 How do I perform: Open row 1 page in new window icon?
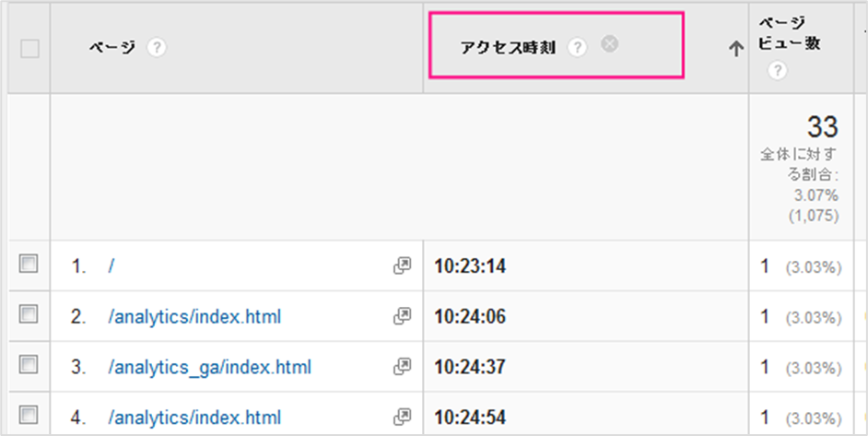pyautogui.click(x=402, y=265)
